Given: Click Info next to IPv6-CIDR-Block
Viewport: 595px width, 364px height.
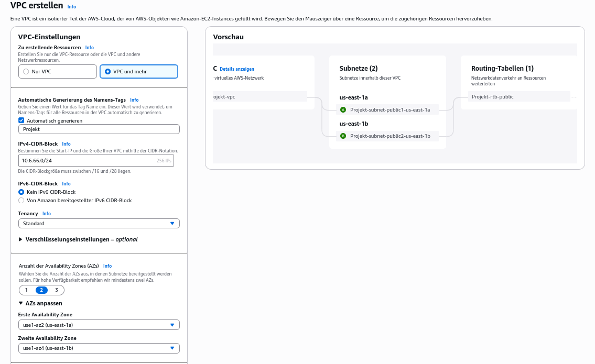Looking at the screenshot, I should pos(66,183).
